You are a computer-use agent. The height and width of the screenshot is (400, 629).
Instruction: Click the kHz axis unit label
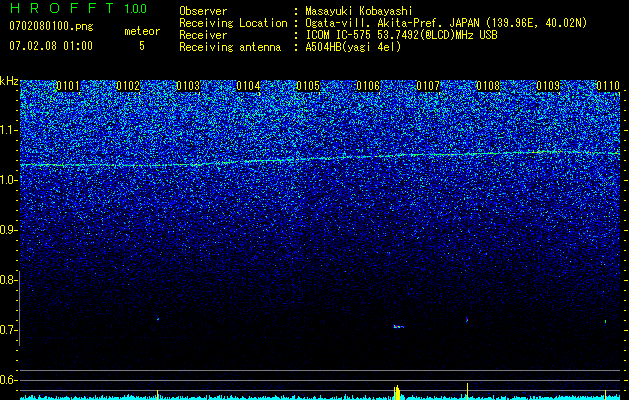9,81
